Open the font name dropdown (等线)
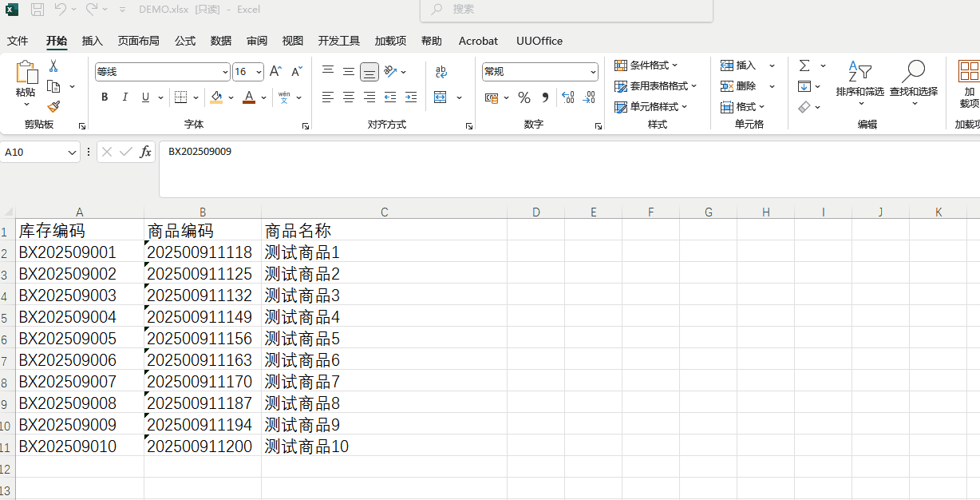 click(x=225, y=72)
